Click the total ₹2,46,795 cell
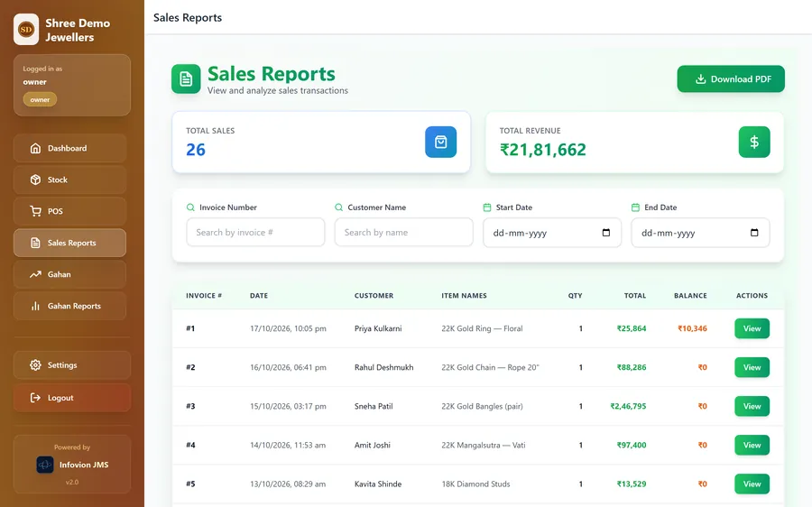The image size is (812, 507). (628, 406)
